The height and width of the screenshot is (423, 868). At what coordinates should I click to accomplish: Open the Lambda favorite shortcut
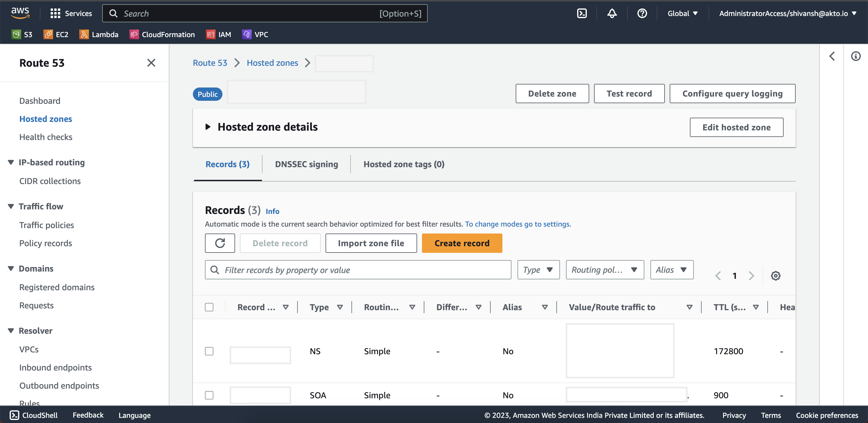click(98, 34)
